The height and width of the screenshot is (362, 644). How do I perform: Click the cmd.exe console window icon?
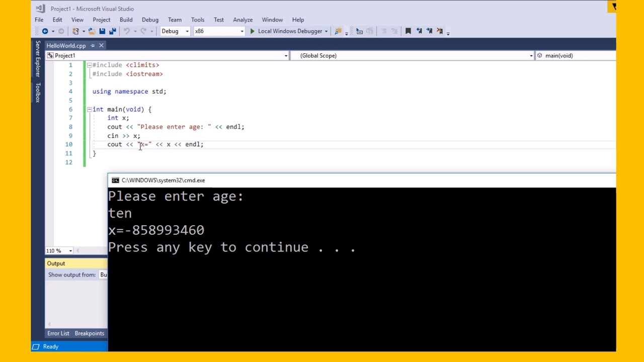[x=115, y=180]
